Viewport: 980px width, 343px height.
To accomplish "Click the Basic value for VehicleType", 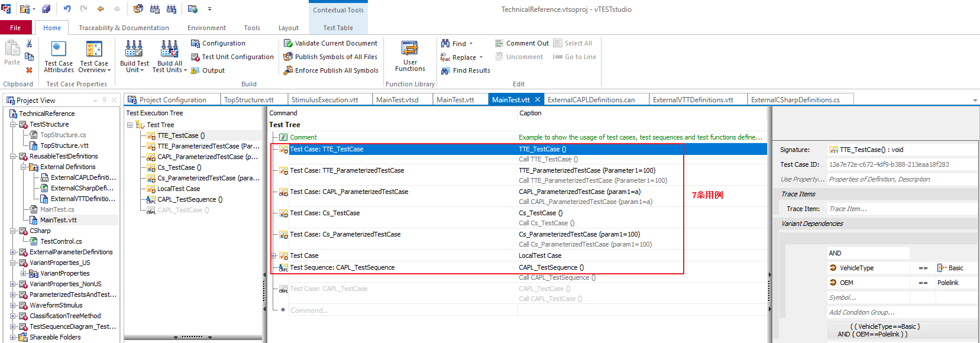I will click(956, 268).
